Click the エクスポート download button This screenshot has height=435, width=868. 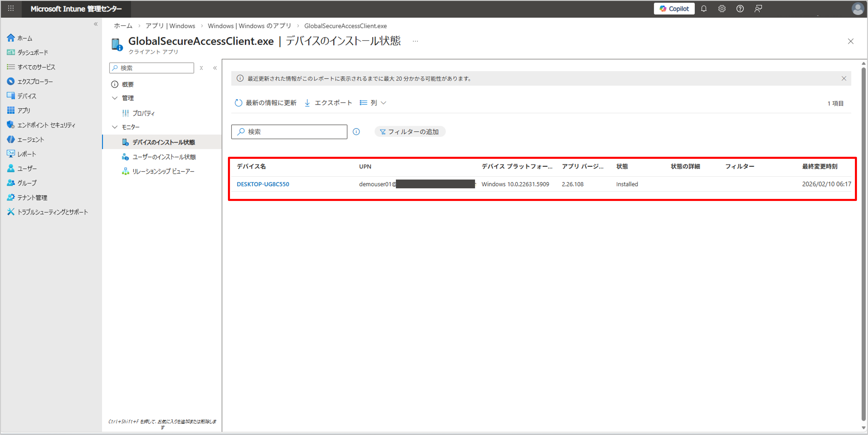[328, 103]
